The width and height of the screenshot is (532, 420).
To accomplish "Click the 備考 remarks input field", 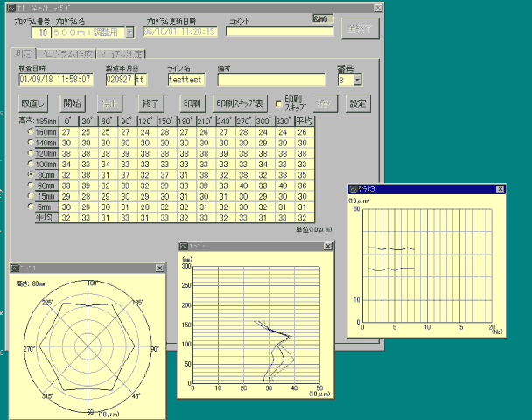I will pos(271,80).
